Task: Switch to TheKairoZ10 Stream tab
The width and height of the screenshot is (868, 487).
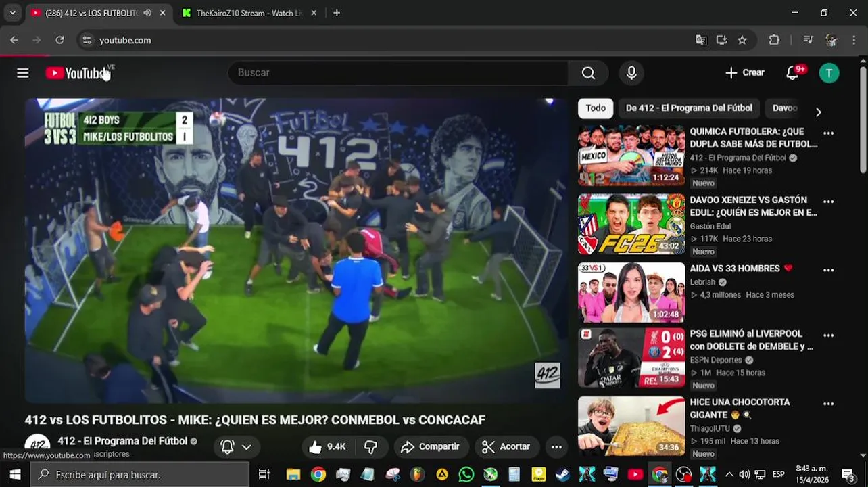Action: click(249, 13)
